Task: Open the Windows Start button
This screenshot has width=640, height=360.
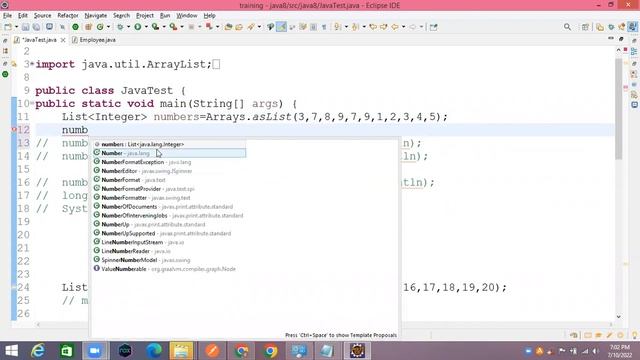Action: coord(11,351)
